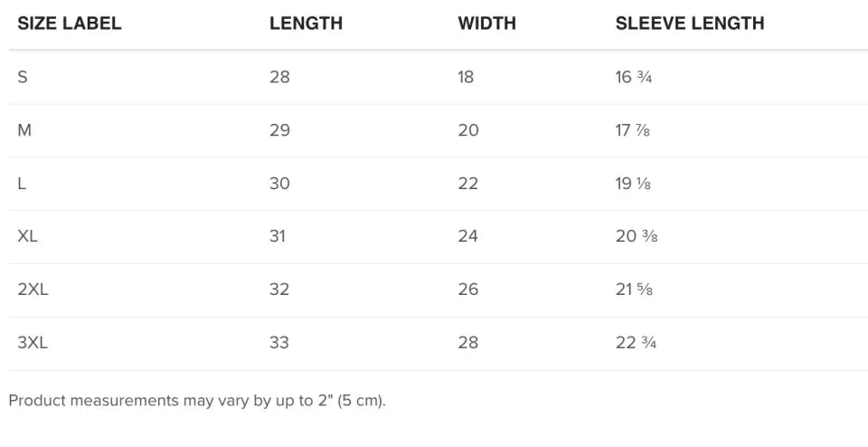Screen dimensions: 868x447
Task: Click the width value 26 for 2XL
Action: 468,290
